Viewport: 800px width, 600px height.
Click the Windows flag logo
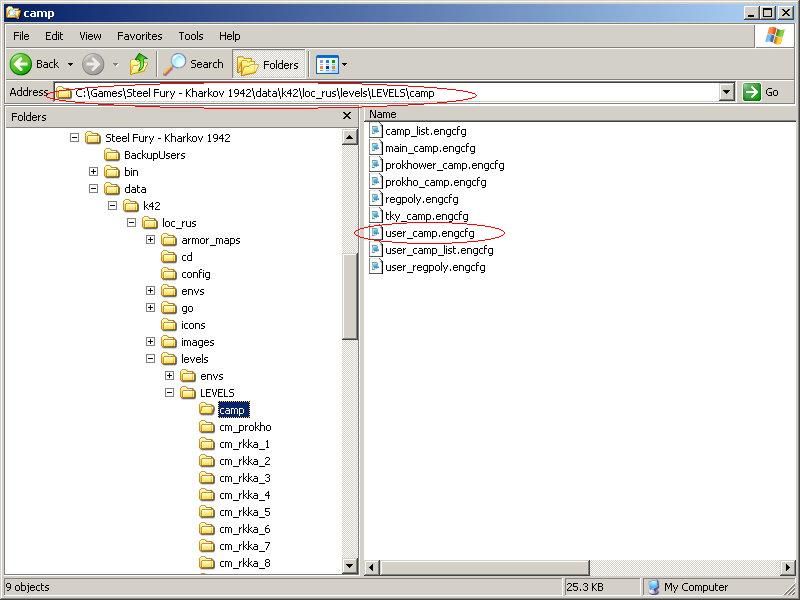pyautogui.click(x=774, y=36)
